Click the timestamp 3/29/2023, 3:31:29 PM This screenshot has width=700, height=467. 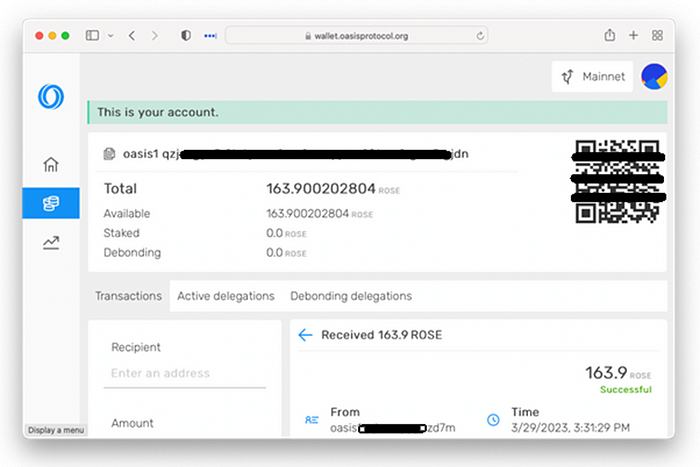point(571,428)
